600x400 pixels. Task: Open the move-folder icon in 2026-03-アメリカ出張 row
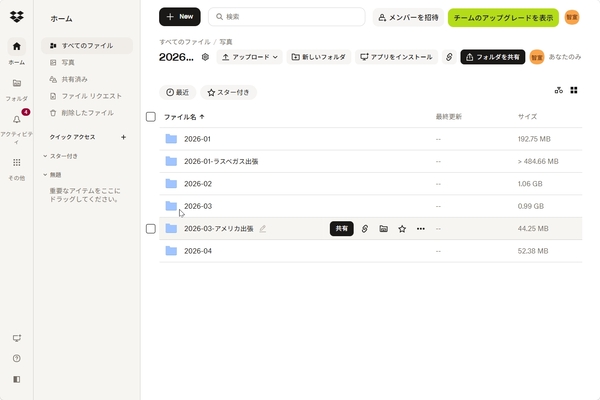coord(383,229)
